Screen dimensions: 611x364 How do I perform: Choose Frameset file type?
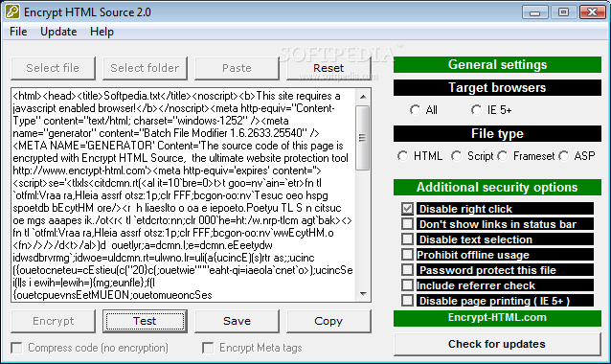coord(502,156)
